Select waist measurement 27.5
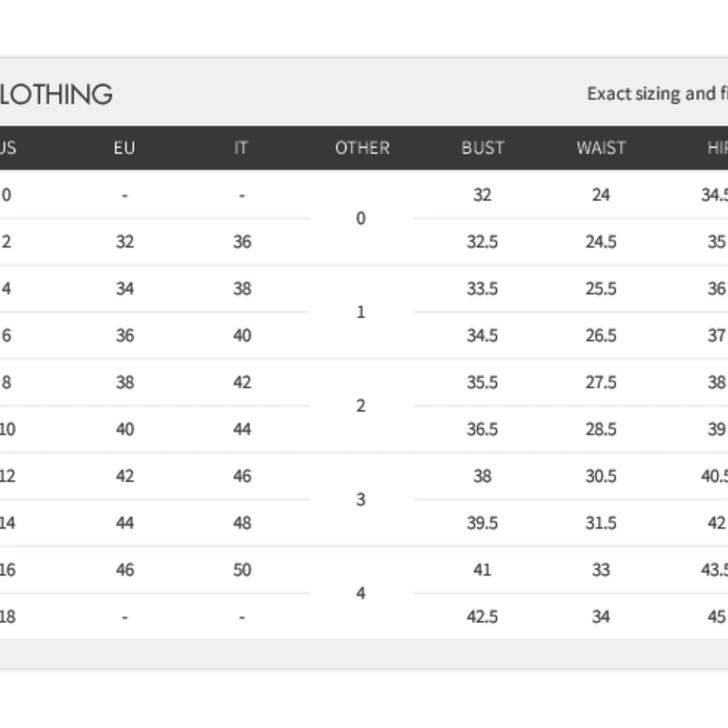The width and height of the screenshot is (728, 728). pos(601,382)
